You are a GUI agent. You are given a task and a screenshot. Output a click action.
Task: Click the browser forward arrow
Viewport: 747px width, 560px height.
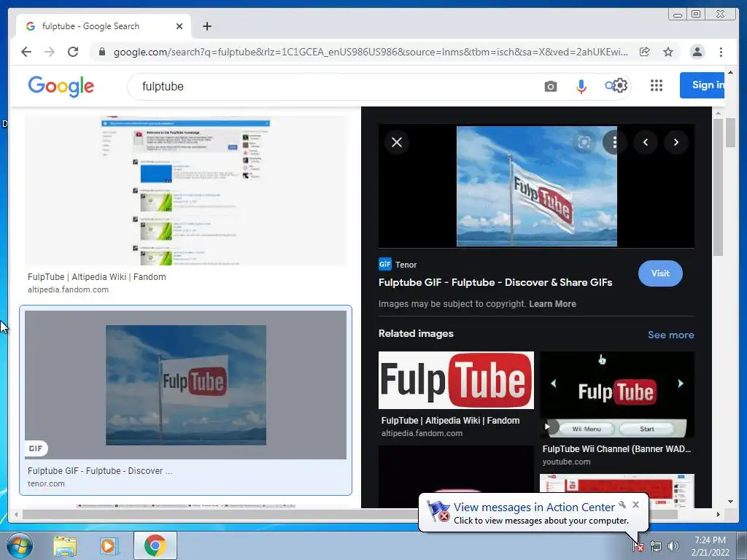[50, 52]
